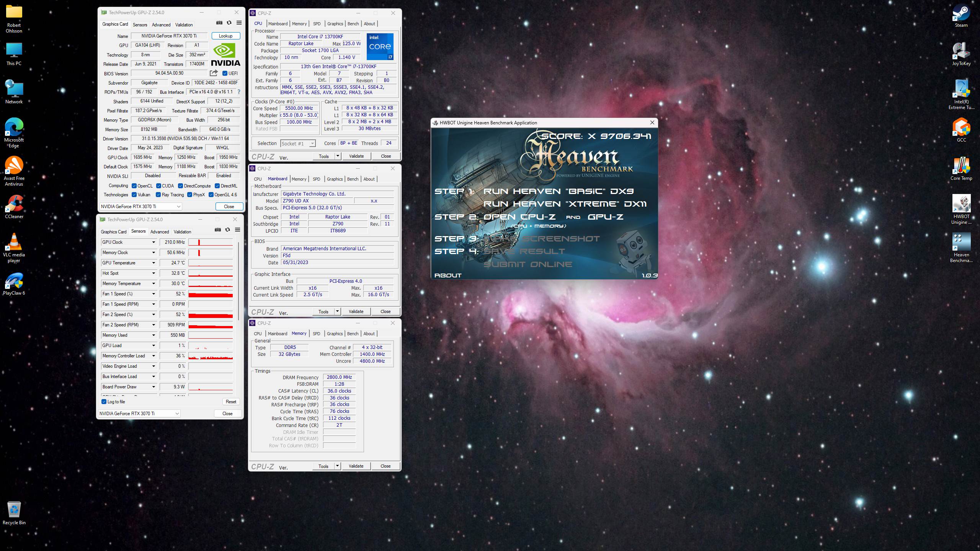The image size is (980, 551).
Task: Click Close button in CPU-Z Memory window
Action: coord(385,466)
